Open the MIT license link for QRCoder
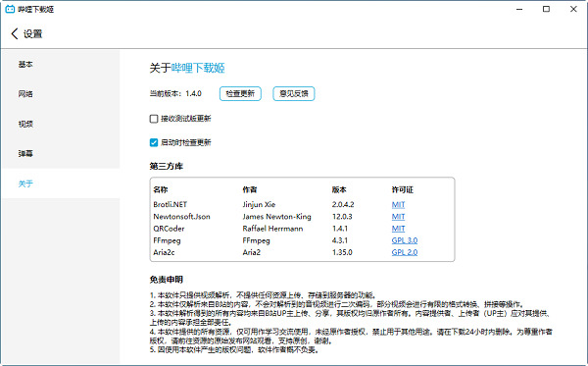588x366 pixels. [398, 229]
